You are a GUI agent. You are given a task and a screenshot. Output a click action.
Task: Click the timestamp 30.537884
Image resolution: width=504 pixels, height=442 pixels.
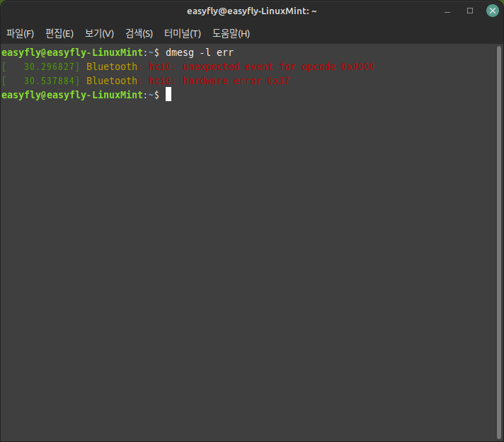[x=49, y=81]
